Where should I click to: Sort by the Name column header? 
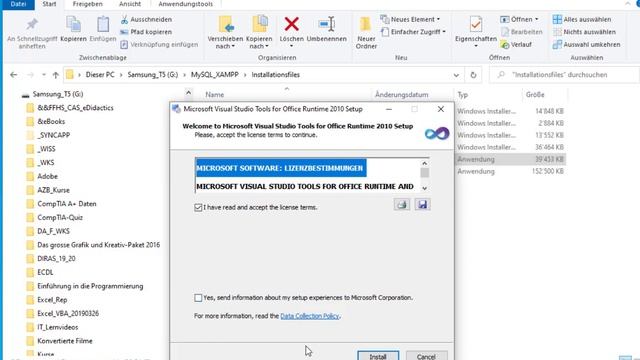tap(215, 95)
